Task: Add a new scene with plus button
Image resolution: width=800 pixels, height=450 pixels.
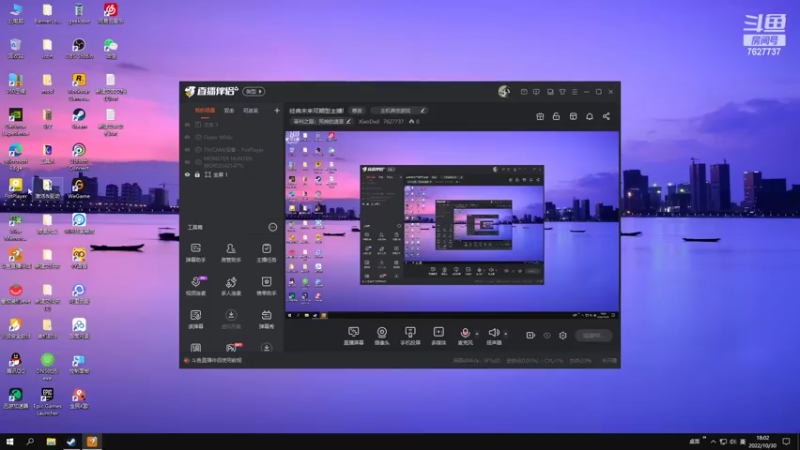Action: click(x=277, y=110)
